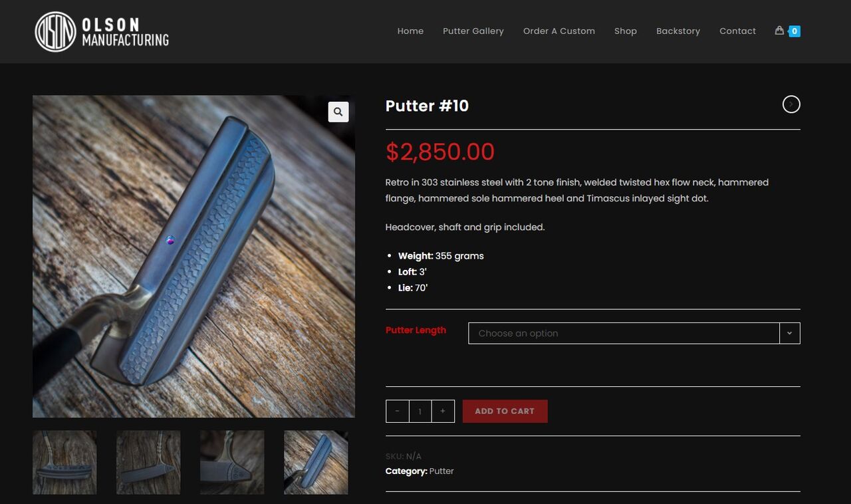Image resolution: width=851 pixels, height=504 pixels.
Task: Increase quantity with plus button
Action: [x=443, y=411]
